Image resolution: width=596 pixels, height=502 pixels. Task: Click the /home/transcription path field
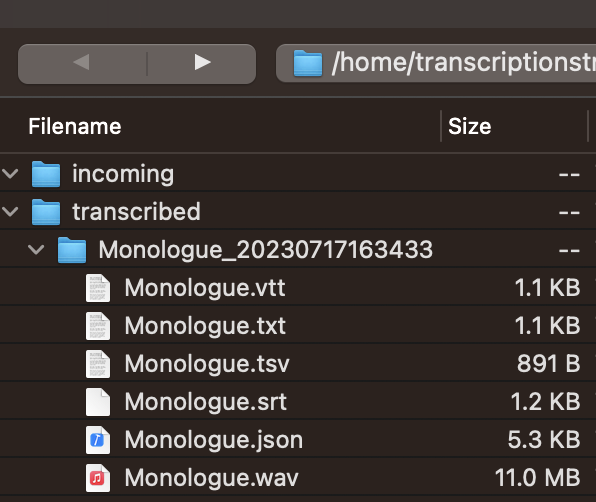(x=436, y=63)
